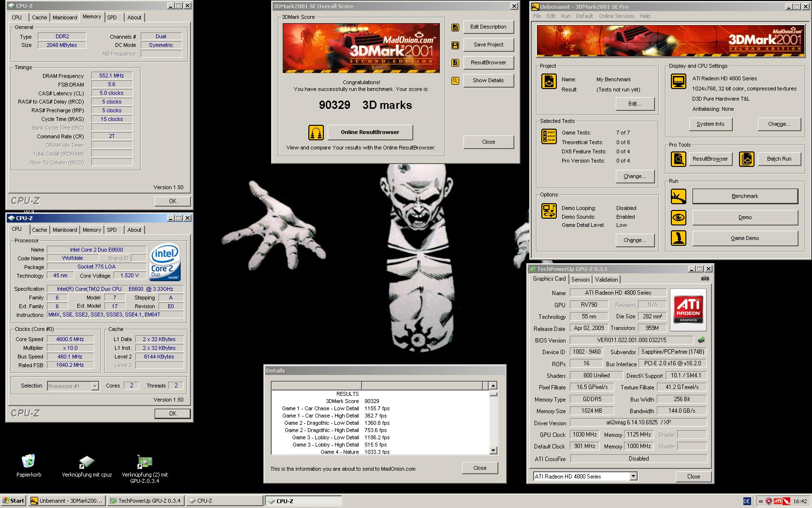Image resolution: width=812 pixels, height=508 pixels.
Task: Click the Edit Description icon in score window
Action: pyautogui.click(x=455, y=28)
